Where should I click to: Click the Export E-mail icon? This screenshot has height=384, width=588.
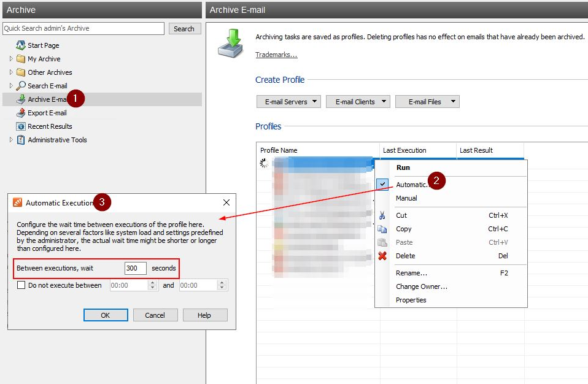(x=21, y=113)
